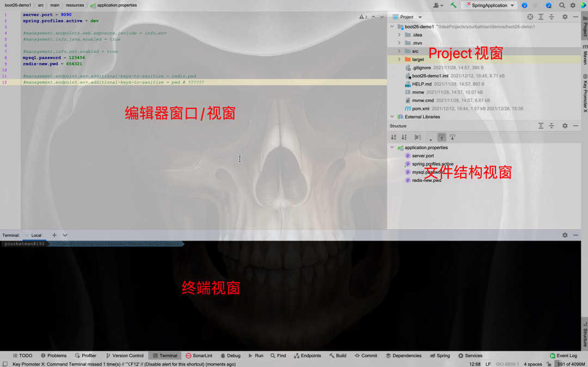
Task: Open the Problems tool window
Action: [53, 356]
